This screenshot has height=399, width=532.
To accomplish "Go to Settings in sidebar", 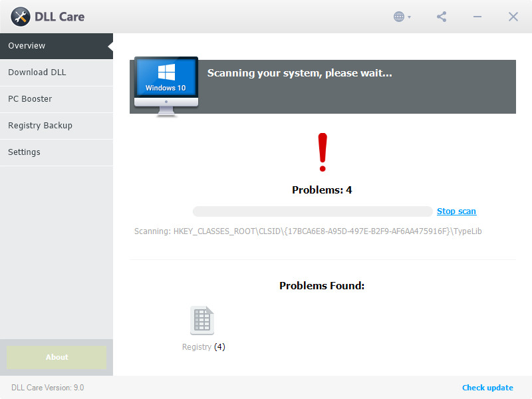I will point(57,152).
